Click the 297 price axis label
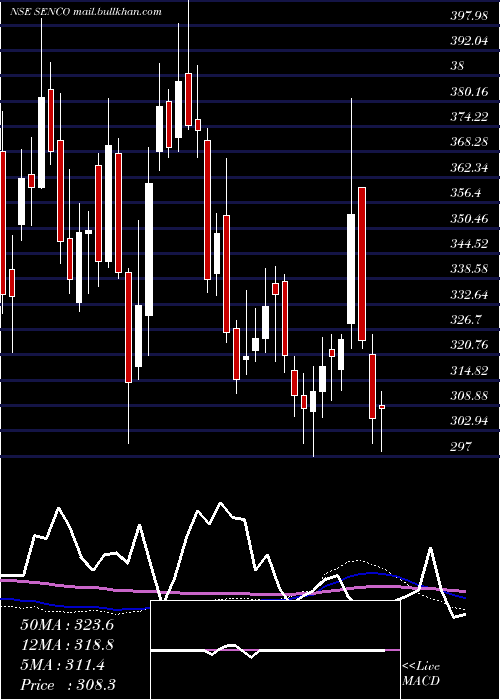This screenshot has width=500, height=700. pos(461,446)
